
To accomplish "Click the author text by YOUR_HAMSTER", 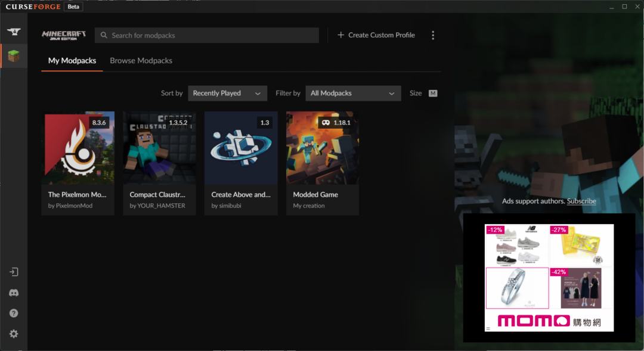I will tap(157, 206).
